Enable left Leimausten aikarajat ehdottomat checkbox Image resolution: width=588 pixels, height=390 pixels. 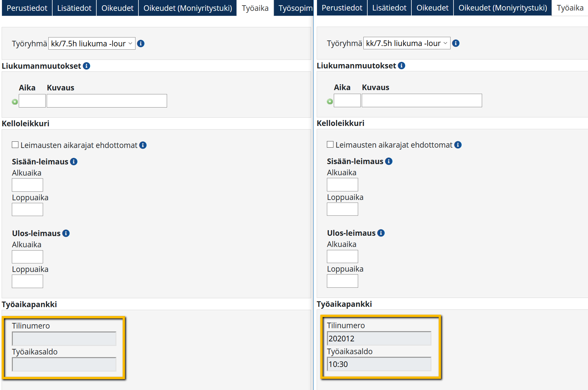[x=15, y=145]
